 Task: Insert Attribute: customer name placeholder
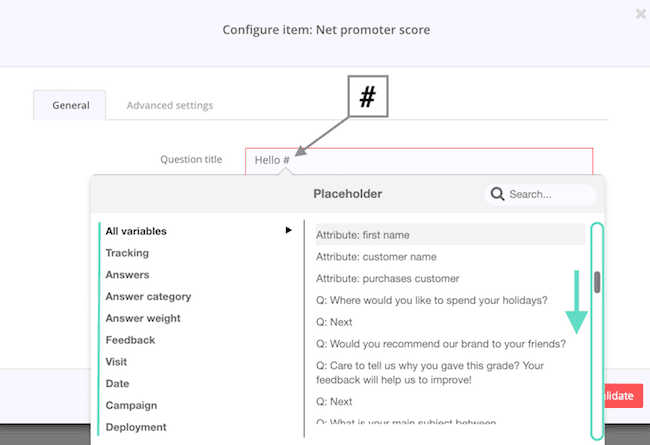(376, 257)
